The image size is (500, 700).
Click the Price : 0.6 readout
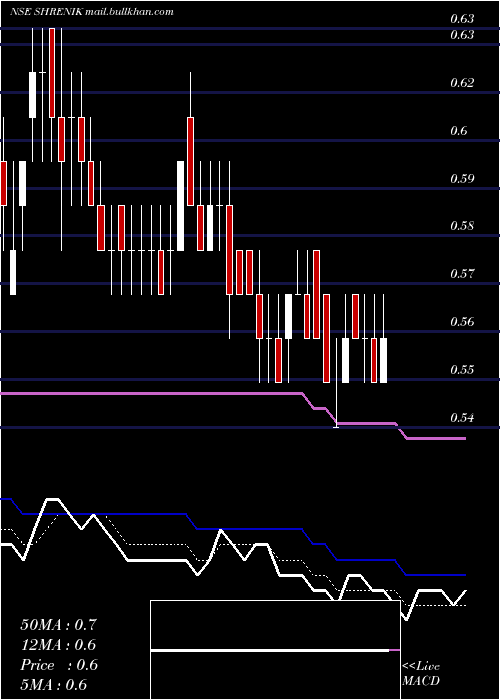(x=59, y=665)
